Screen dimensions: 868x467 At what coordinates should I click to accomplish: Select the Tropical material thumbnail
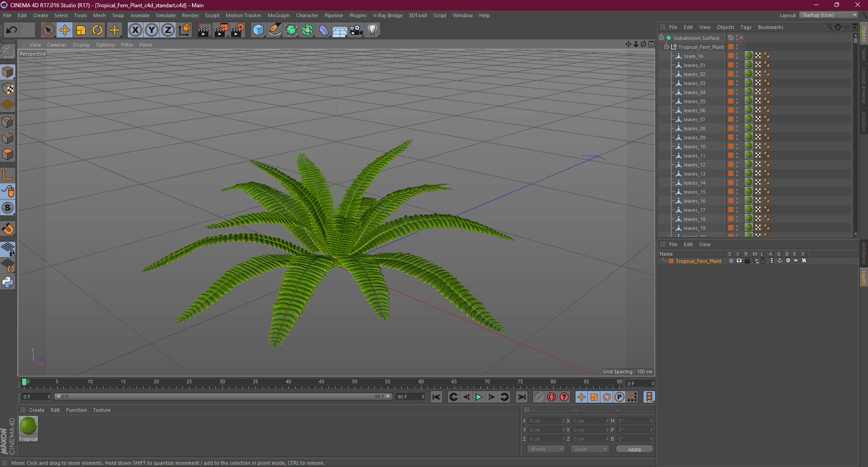coord(28,427)
